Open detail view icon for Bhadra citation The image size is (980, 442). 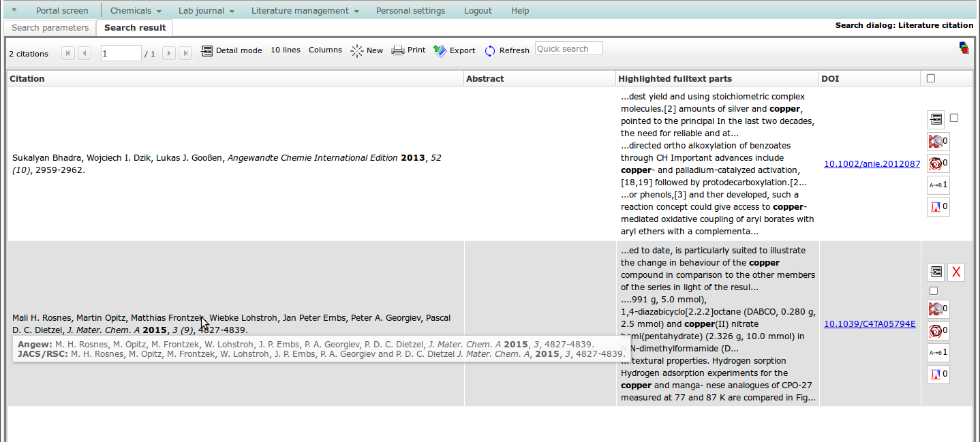coord(935,119)
